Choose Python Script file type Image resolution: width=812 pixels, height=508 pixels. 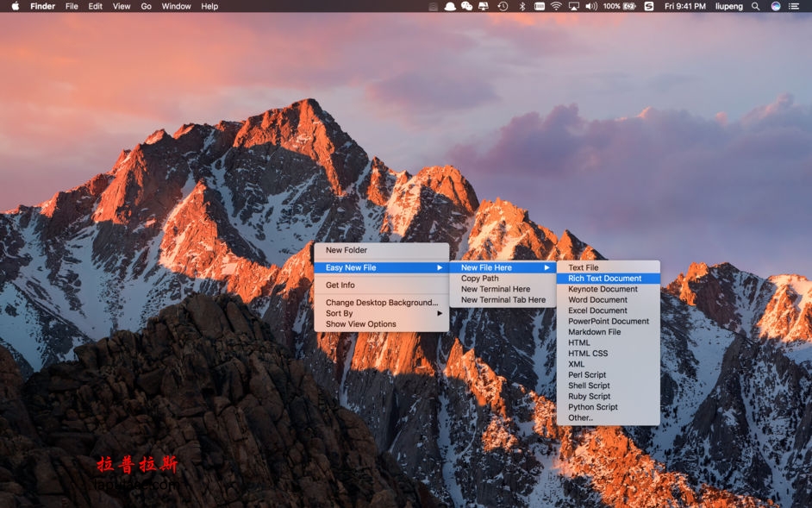[x=593, y=407]
